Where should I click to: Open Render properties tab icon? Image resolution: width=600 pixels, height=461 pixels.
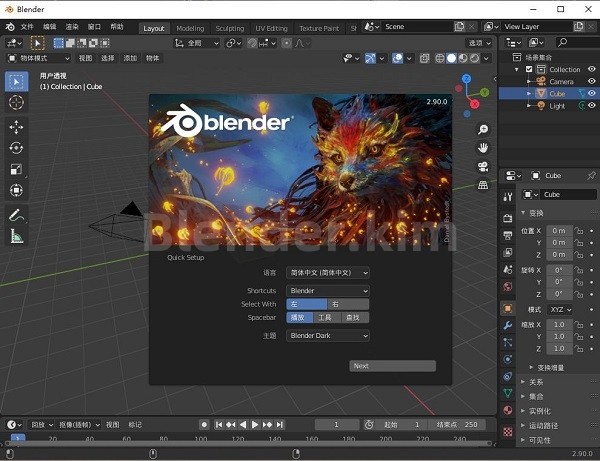pos(508,218)
